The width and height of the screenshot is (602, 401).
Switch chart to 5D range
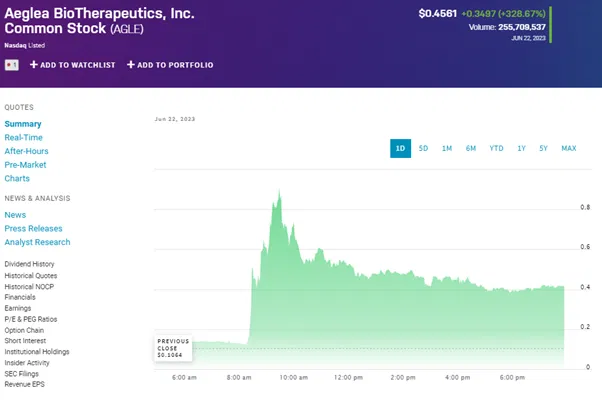coord(423,148)
